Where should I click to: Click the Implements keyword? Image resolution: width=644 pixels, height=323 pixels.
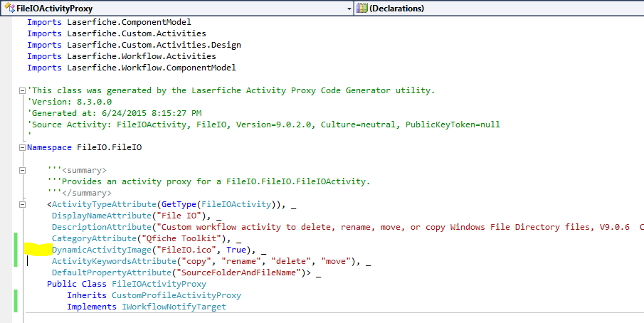pos(92,307)
